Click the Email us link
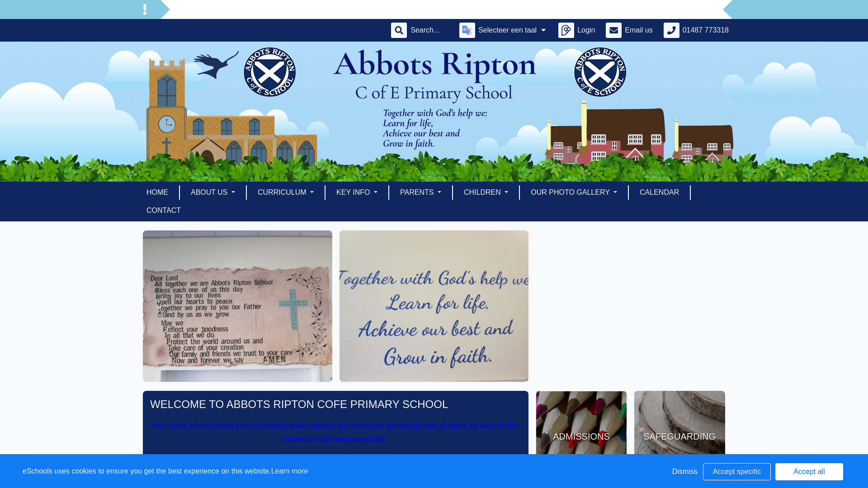 pos(638,30)
